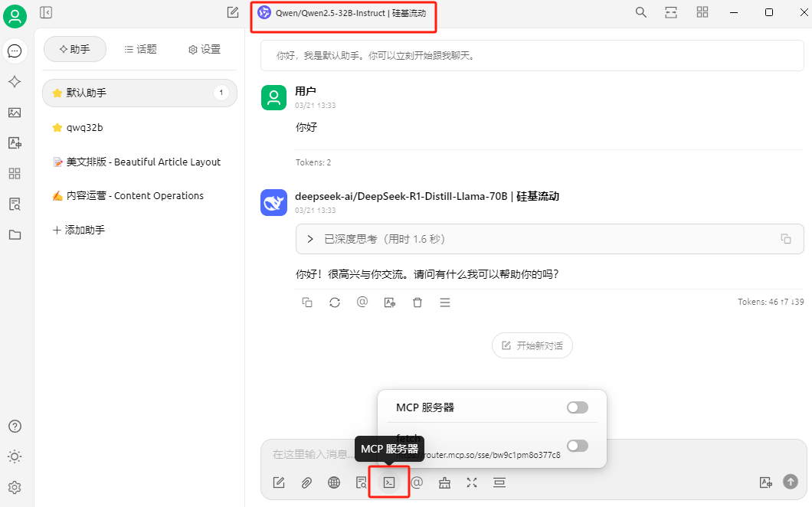
Task: Open the translate sidebar icon
Action: (x=15, y=143)
